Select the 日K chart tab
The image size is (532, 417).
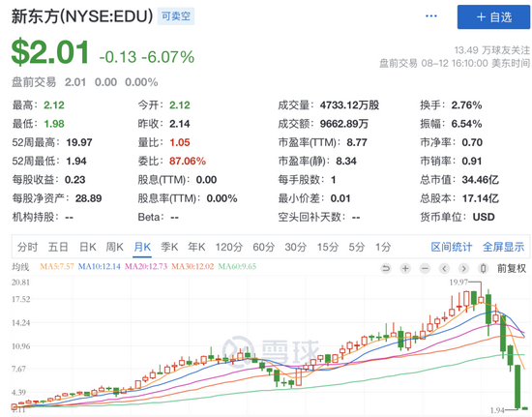tap(87, 247)
